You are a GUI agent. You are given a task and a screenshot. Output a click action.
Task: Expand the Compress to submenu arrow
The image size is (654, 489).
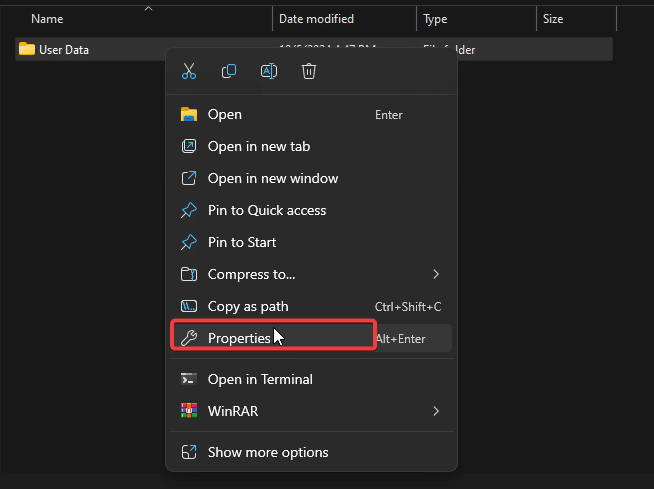pyautogui.click(x=436, y=274)
